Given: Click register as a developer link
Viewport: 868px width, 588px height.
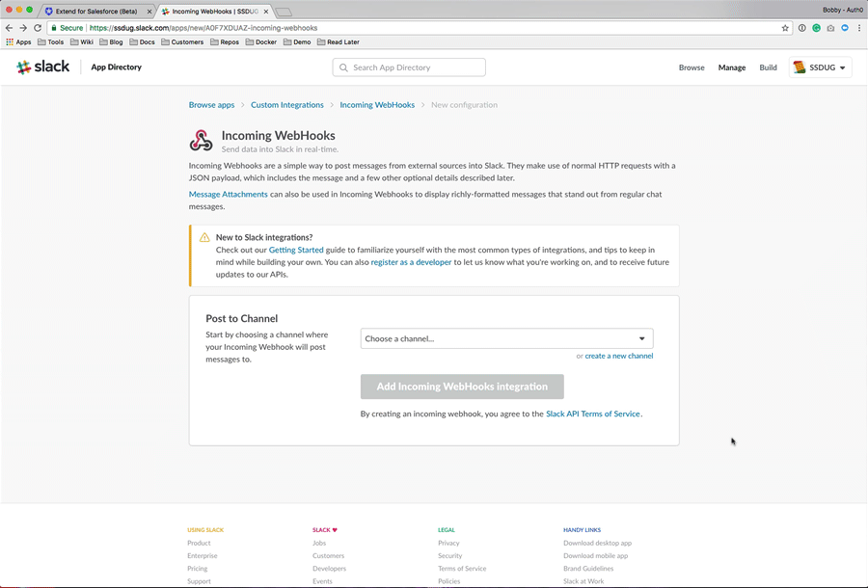Looking at the screenshot, I should pyautogui.click(x=411, y=262).
